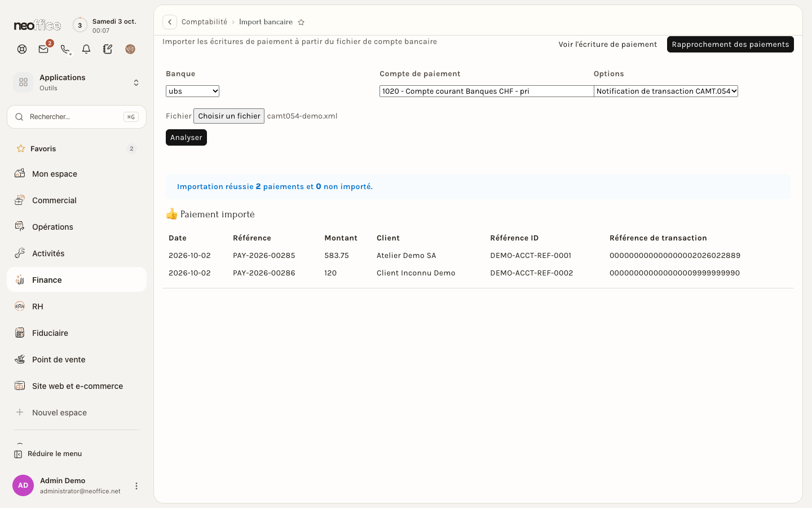Open the help lifebuoy icon

click(x=22, y=49)
